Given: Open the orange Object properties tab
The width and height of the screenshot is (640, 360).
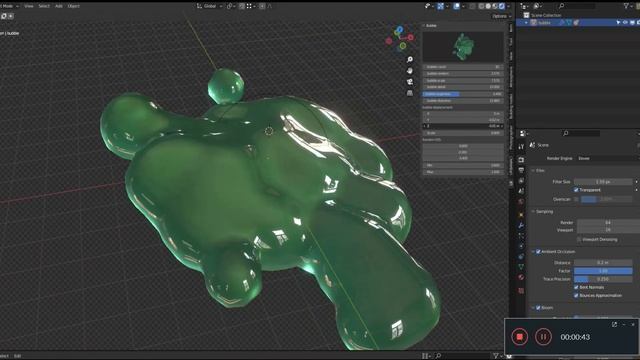Looking at the screenshot, I should click(x=521, y=215).
